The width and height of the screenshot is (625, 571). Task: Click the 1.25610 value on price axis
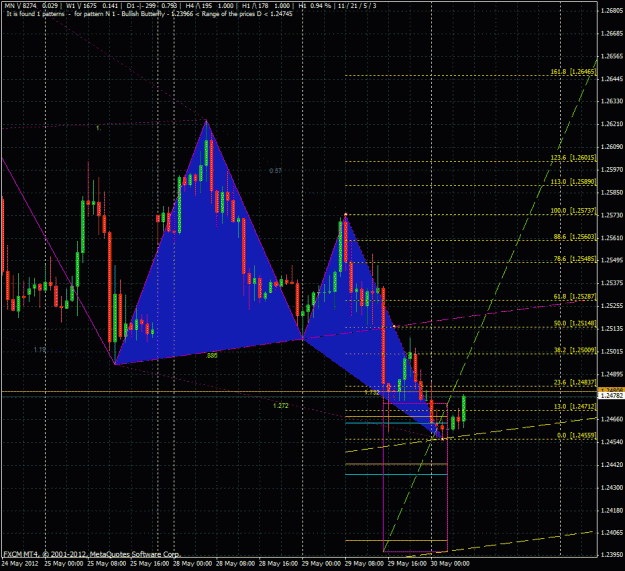click(611, 238)
